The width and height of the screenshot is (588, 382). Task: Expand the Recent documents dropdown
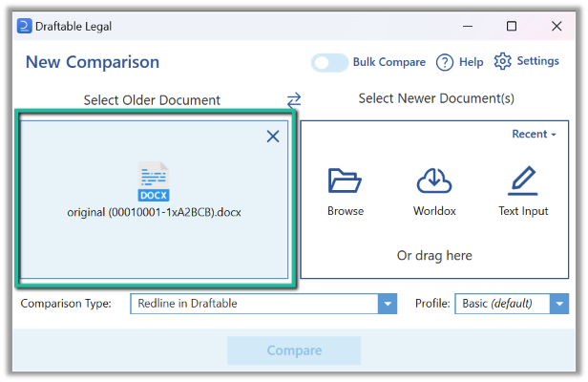point(534,134)
